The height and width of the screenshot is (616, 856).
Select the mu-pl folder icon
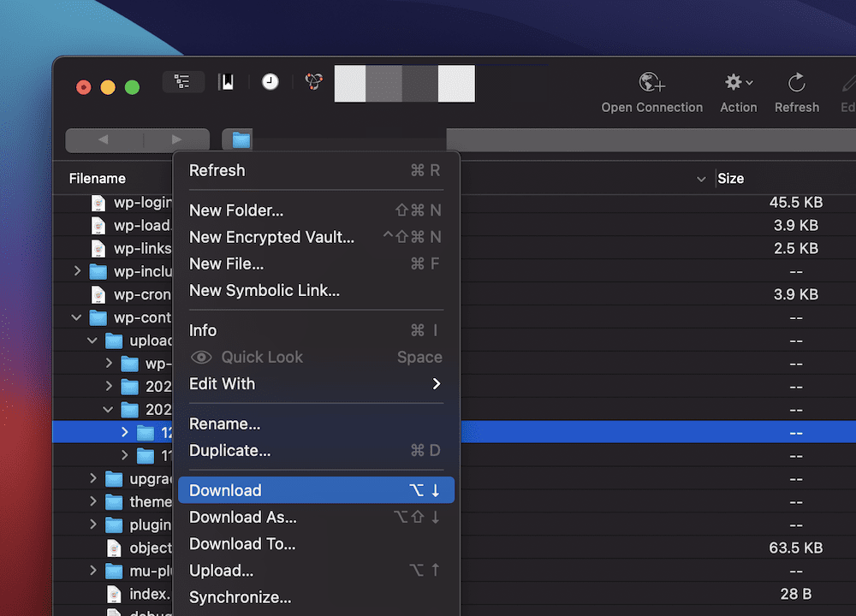tap(114, 572)
